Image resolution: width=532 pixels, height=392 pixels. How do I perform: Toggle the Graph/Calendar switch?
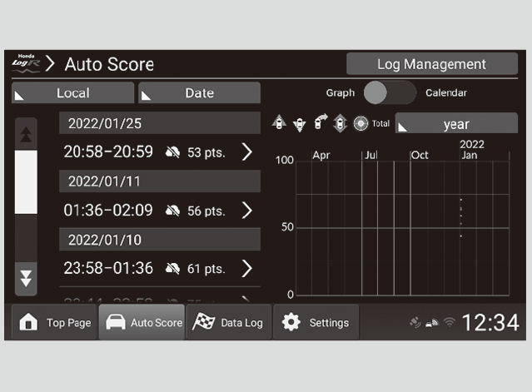(x=389, y=93)
